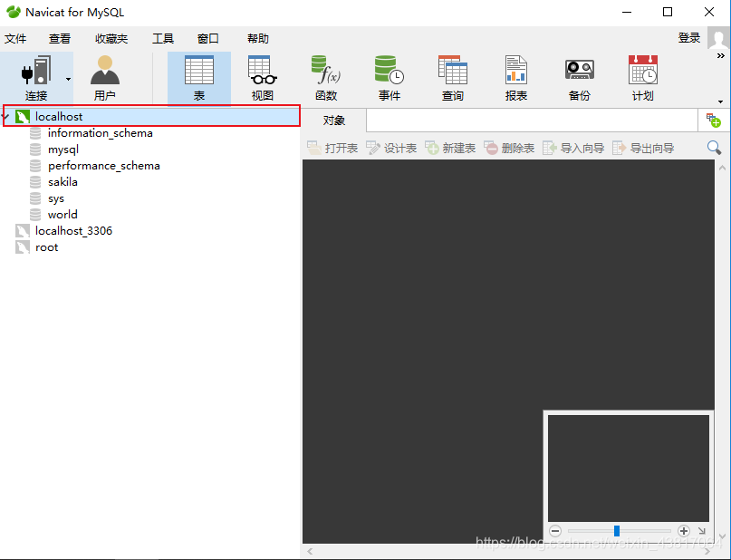Image resolution: width=731 pixels, height=560 pixels.
Task: Open the 文件 menu
Action: click(x=15, y=39)
